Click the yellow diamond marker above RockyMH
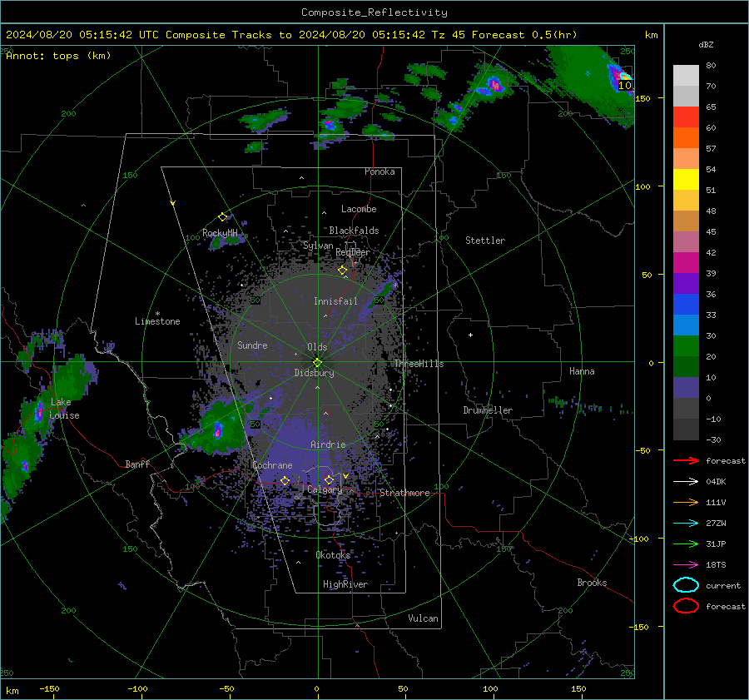Image resolution: width=749 pixels, height=700 pixels. 222,217
